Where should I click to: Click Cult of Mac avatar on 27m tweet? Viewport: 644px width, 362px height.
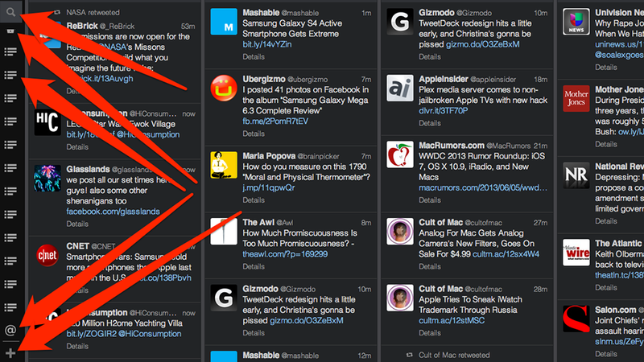tap(400, 232)
